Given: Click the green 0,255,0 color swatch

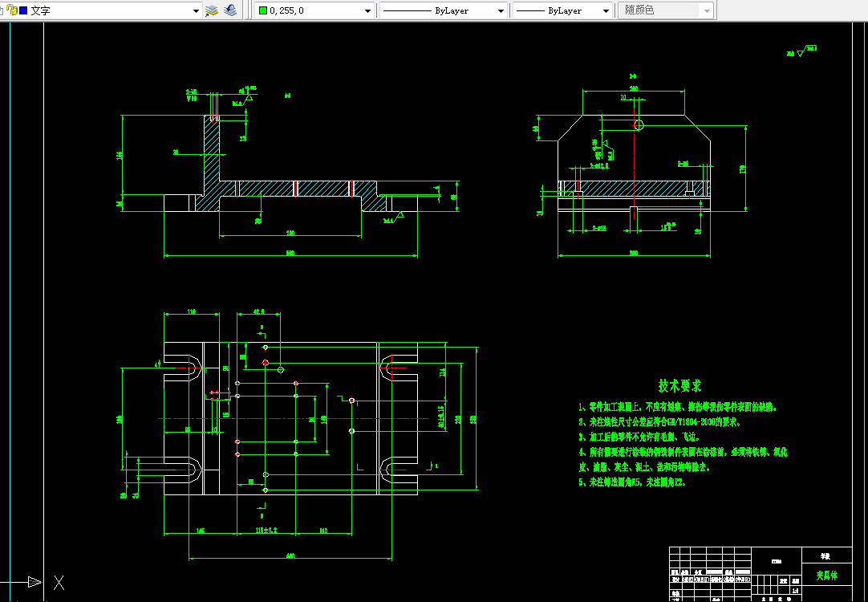Looking at the screenshot, I should (x=263, y=10).
